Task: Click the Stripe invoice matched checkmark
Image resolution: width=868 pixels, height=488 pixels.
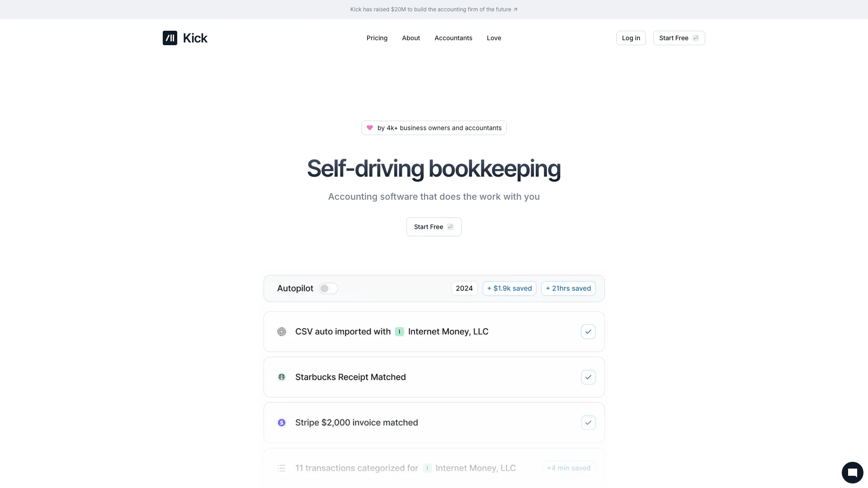Action: tap(588, 422)
